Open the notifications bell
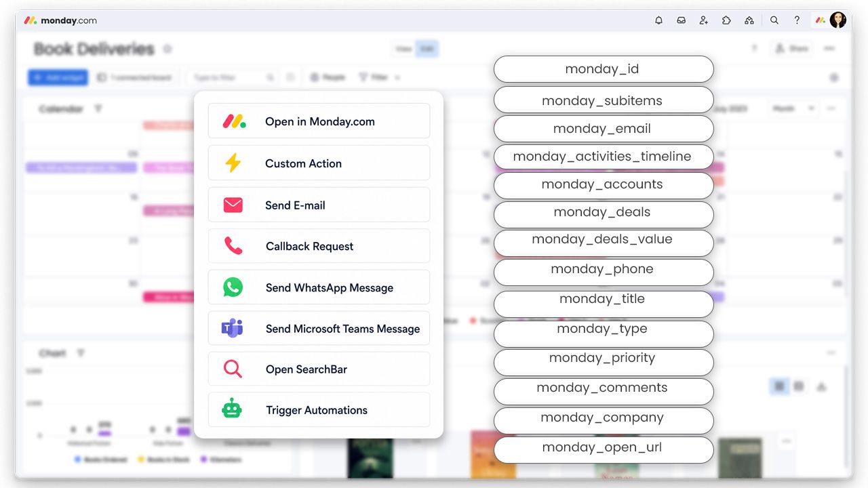Viewport: 868px width, 488px height. point(658,20)
